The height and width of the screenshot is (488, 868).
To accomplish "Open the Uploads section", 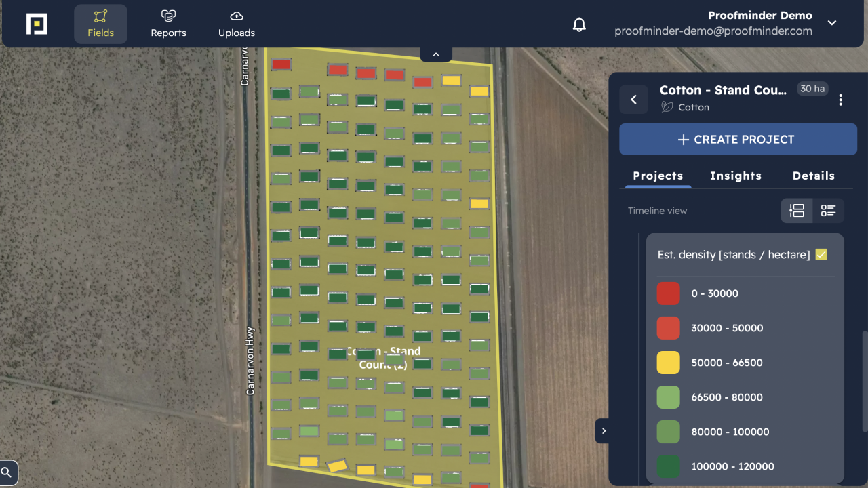I will 237,24.
